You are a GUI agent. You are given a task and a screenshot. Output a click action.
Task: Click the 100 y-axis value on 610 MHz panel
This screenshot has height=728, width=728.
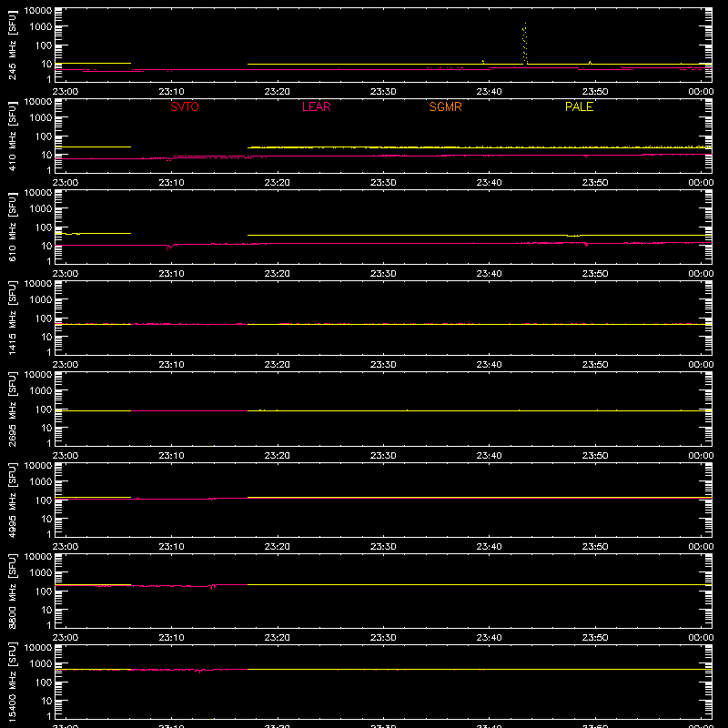pos(44,227)
